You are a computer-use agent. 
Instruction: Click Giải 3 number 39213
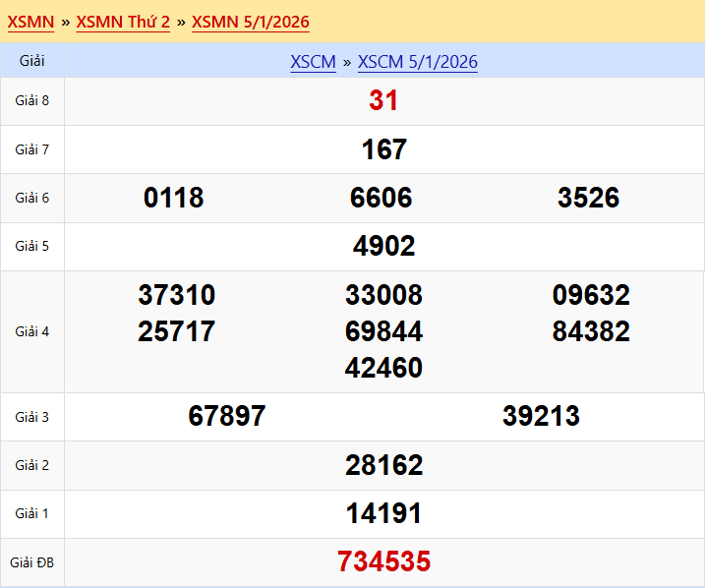tap(541, 416)
